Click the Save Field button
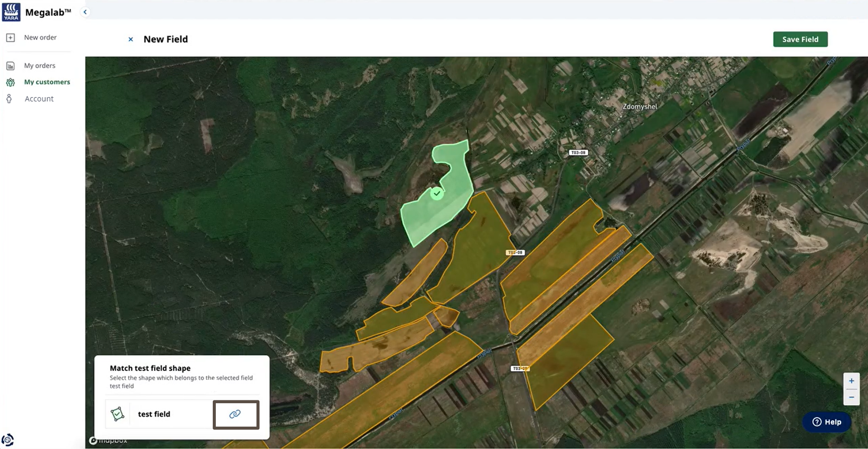The width and height of the screenshot is (868, 449). coord(800,39)
